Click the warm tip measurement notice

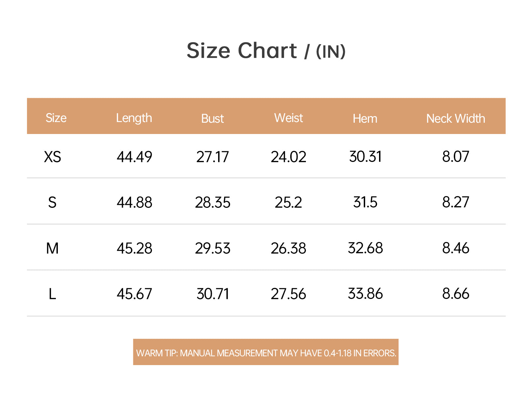(266, 352)
